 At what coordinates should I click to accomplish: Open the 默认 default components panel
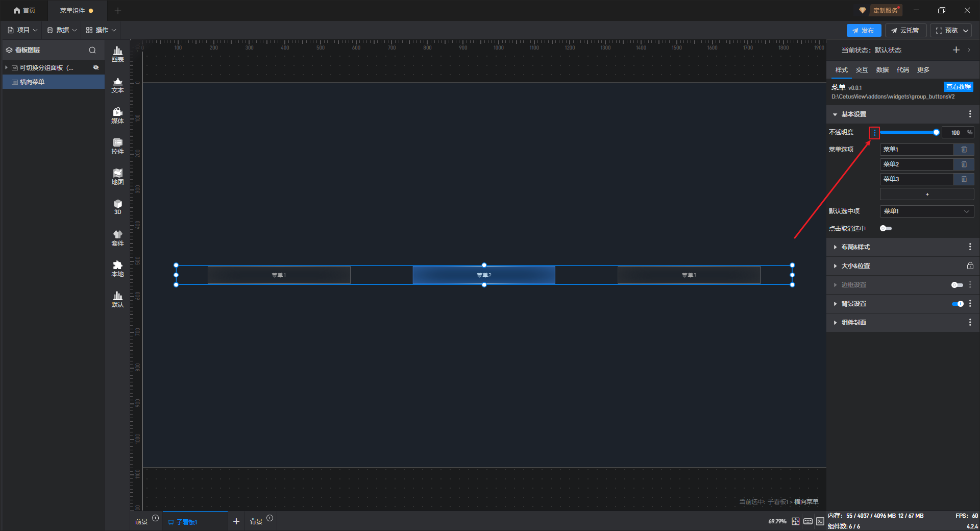[117, 299]
